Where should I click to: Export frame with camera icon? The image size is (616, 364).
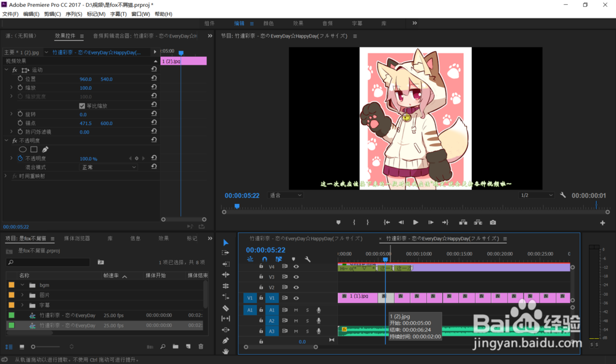[493, 222]
